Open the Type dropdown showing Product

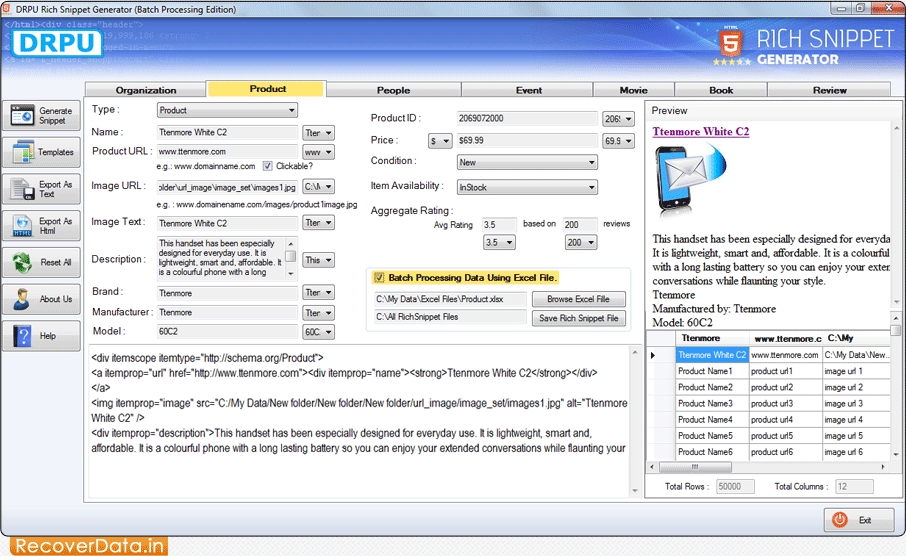pyautogui.click(x=227, y=110)
